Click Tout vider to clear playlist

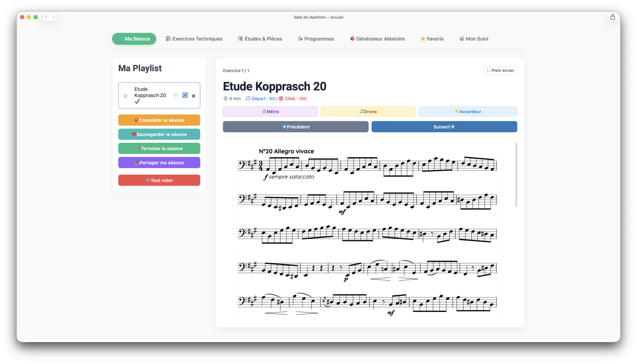tap(159, 180)
